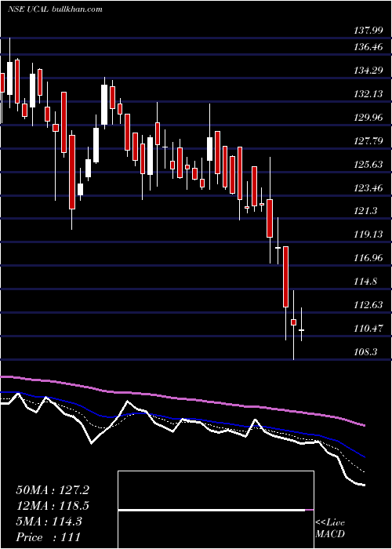392x549 pixels.
Task: Click the 136.46 price axis label
Action: pos(368,46)
